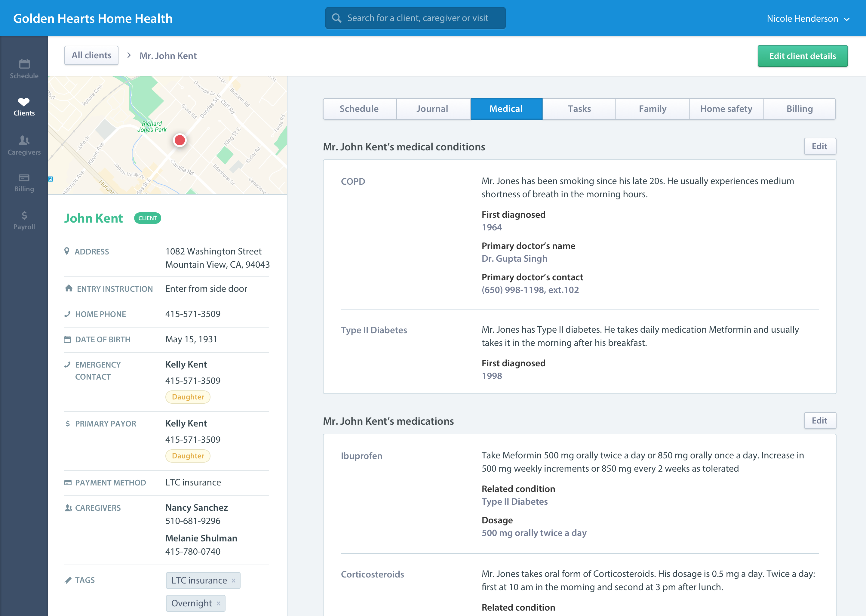Click primary payor Kelly Kent name
This screenshot has height=616, width=866.
186,423
